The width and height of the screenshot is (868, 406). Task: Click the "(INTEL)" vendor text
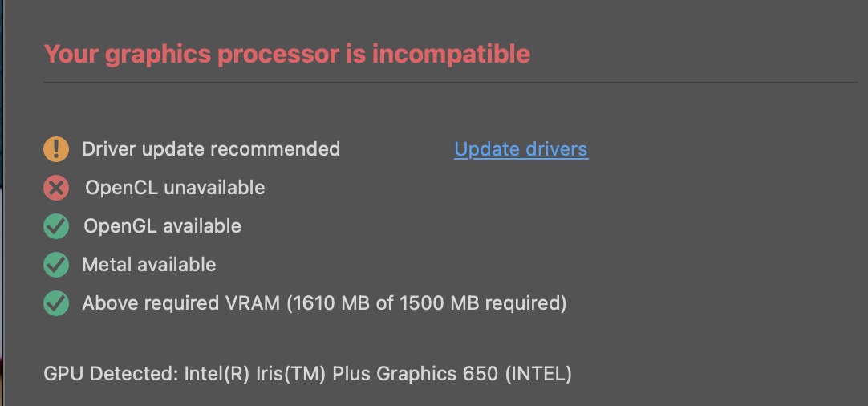(537, 374)
